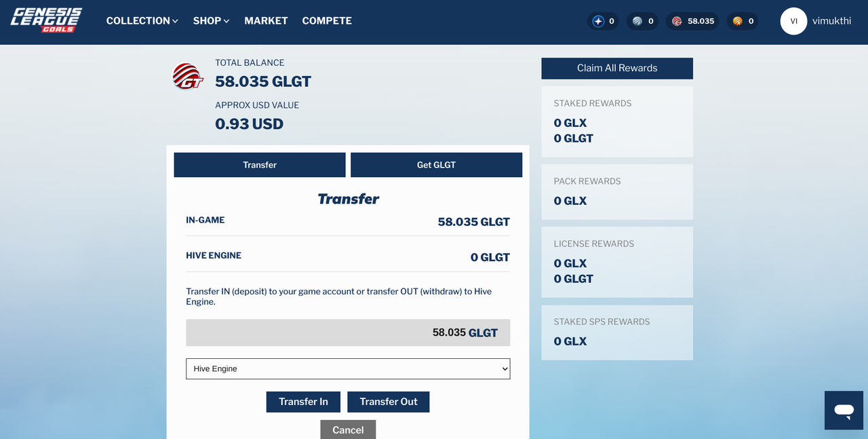This screenshot has width=868, height=439.
Task: Click the Transfer In button
Action: (303, 402)
